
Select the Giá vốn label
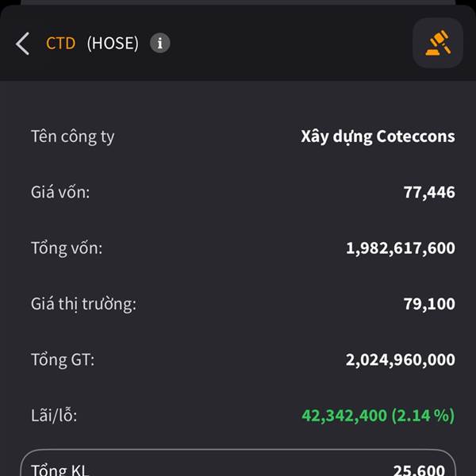(x=60, y=192)
